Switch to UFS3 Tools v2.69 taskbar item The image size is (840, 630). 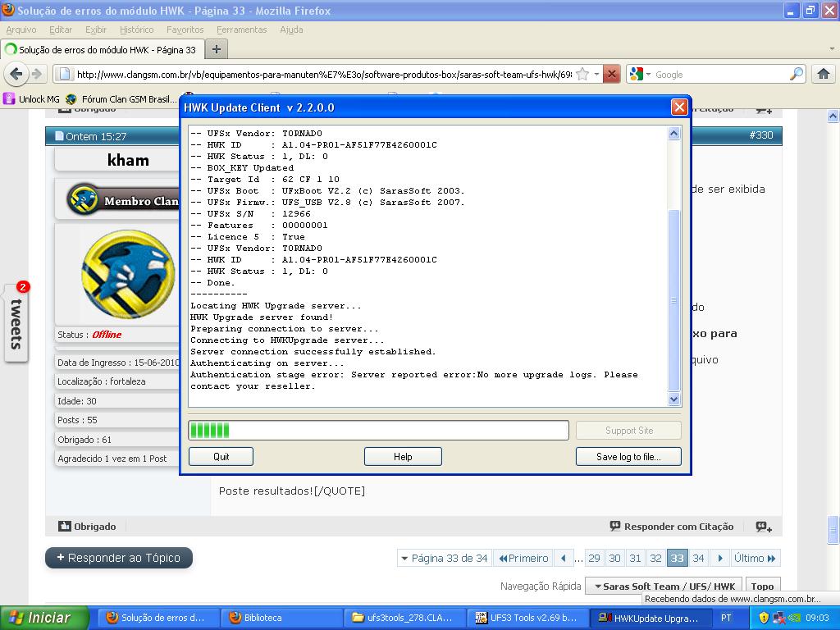click(527, 618)
